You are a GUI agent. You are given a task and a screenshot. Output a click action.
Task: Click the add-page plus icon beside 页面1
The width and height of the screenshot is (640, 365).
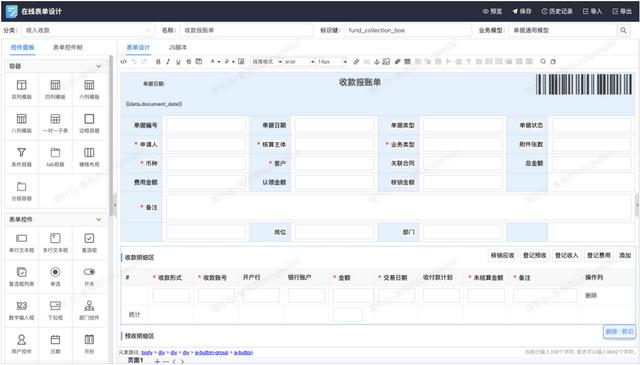point(157,361)
